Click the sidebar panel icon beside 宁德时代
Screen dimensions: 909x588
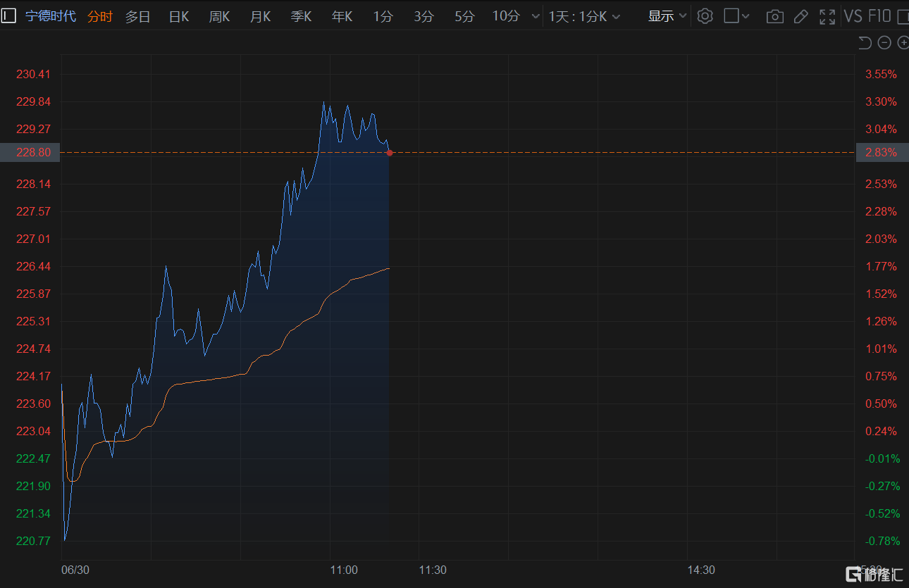coord(8,16)
